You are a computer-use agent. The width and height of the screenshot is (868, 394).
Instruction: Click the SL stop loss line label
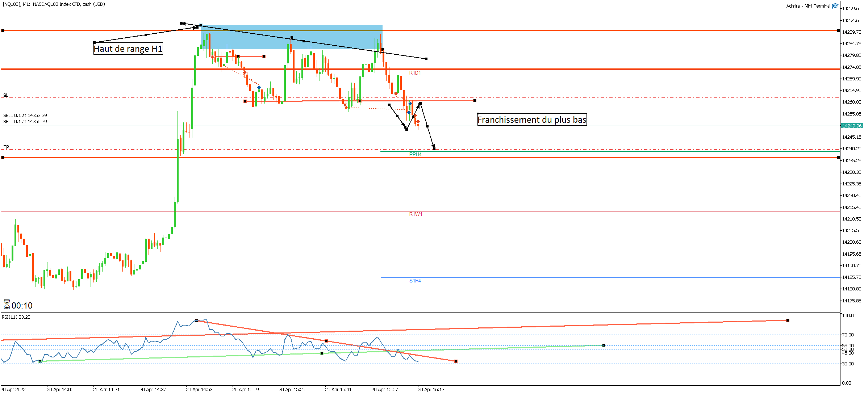pos(5,95)
